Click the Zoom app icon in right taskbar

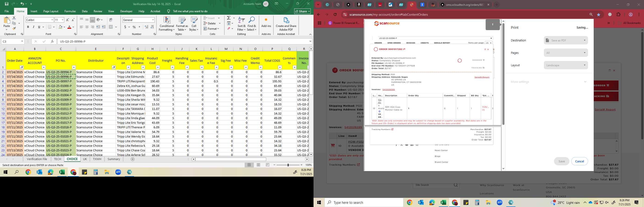coord(499,202)
